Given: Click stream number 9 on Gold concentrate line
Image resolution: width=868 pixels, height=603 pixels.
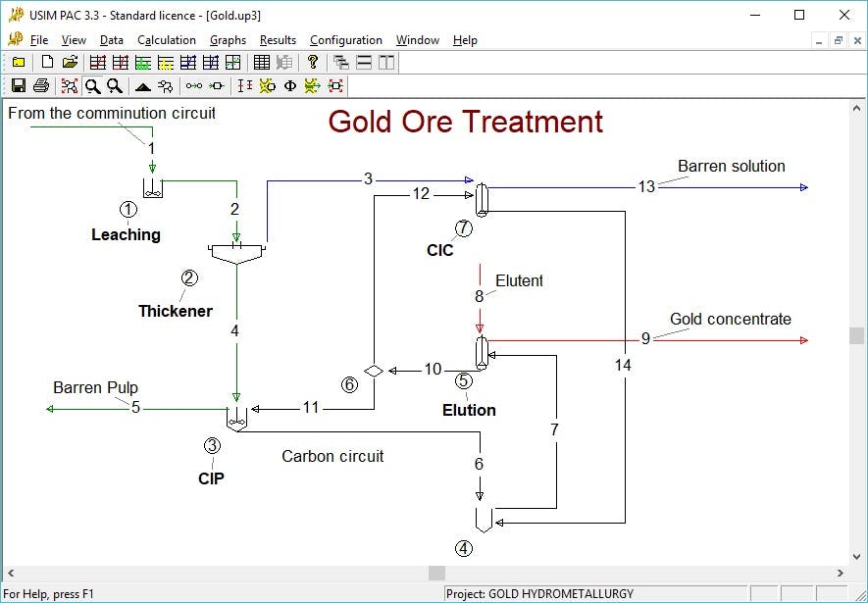Looking at the screenshot, I should (645, 338).
